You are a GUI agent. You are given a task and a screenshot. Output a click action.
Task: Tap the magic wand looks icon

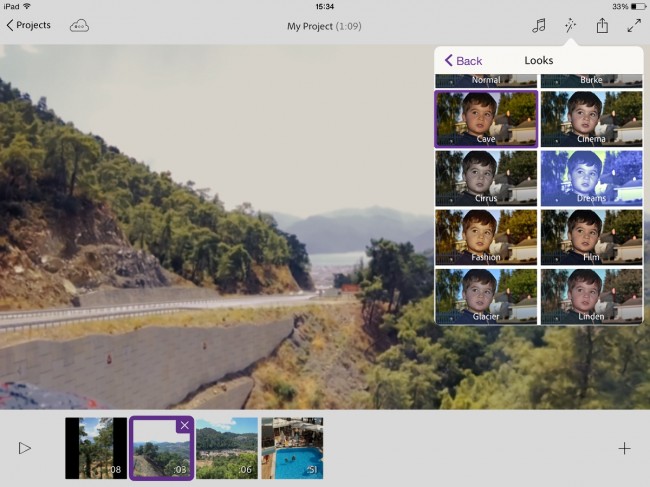tap(571, 26)
